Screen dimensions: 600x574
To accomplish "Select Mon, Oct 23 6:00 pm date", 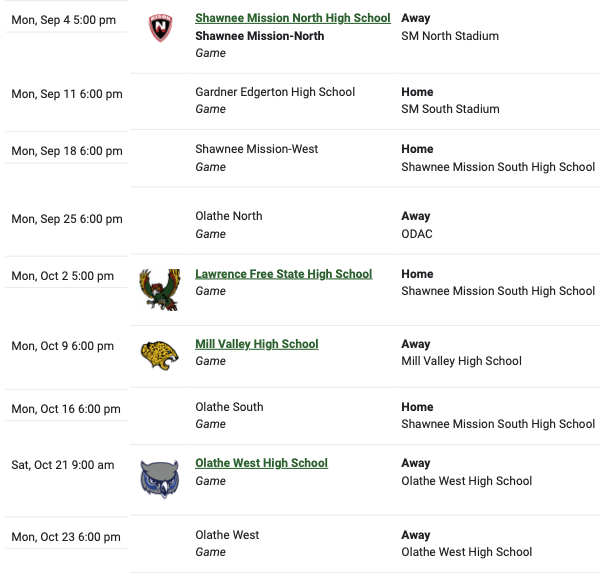I will point(66,537).
